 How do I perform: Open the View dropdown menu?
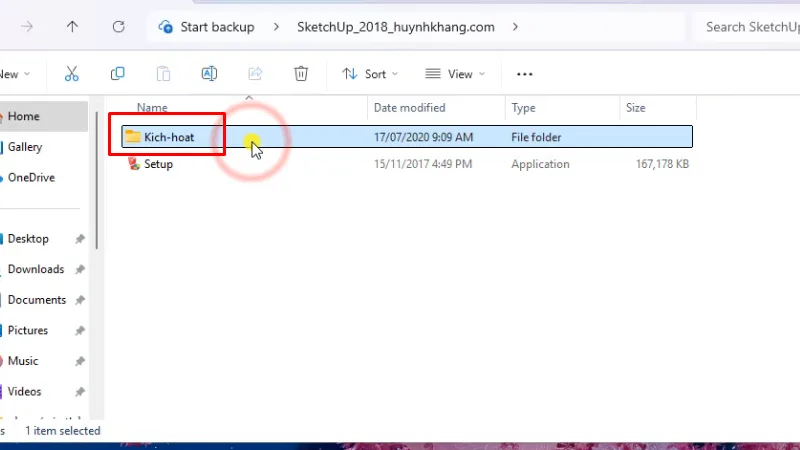click(453, 74)
